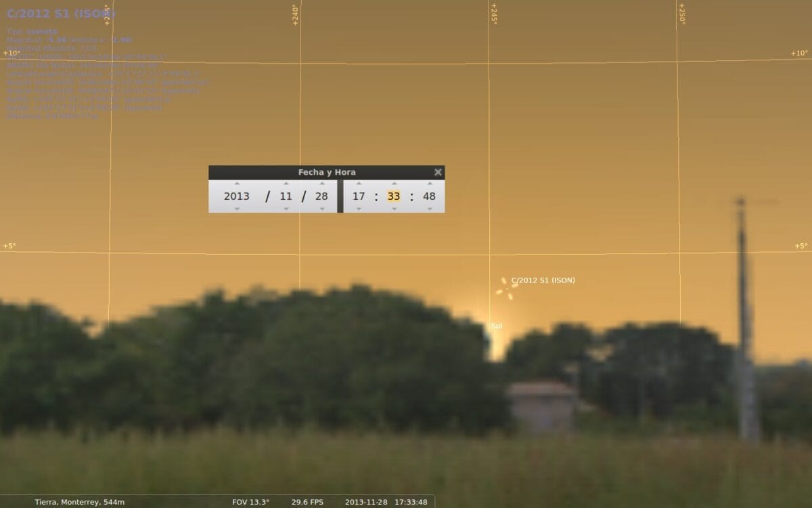This screenshot has height=508, width=812.
Task: Decrement the day using down arrow
Action: pos(321,209)
